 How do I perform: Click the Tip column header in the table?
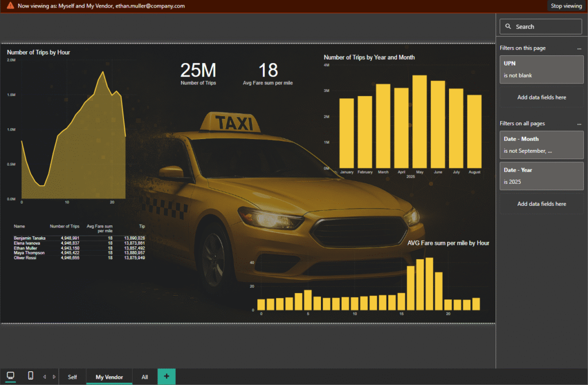coord(141,226)
